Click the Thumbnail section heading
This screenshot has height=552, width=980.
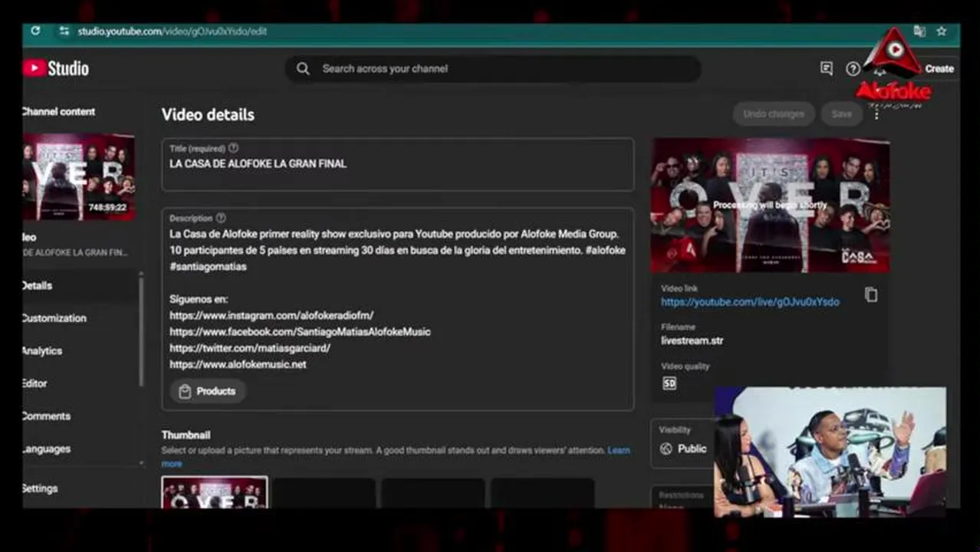[x=186, y=435]
